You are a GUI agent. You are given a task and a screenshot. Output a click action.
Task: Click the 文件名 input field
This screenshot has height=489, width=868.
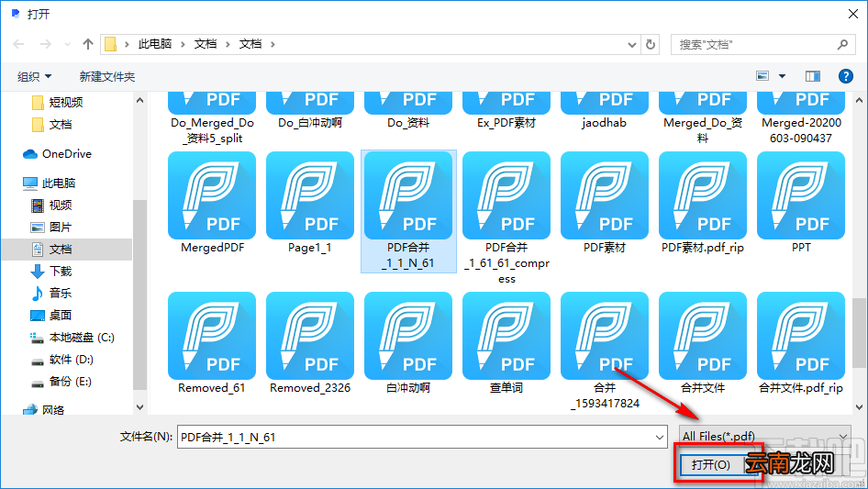(x=416, y=437)
